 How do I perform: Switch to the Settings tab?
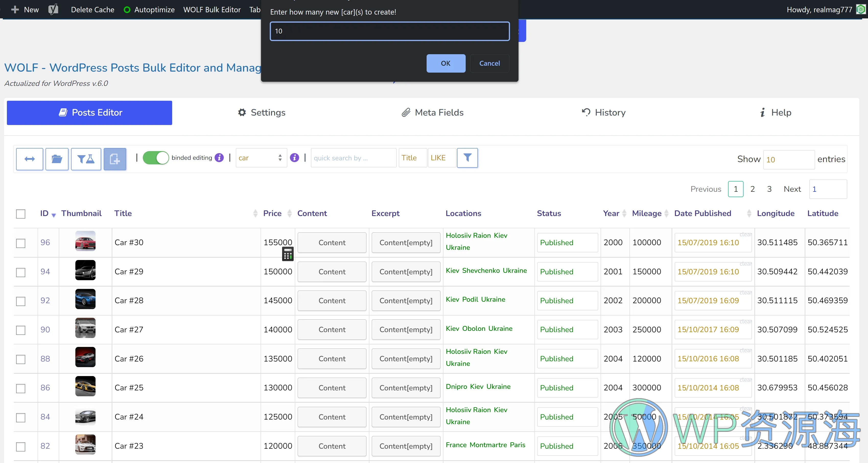[262, 112]
